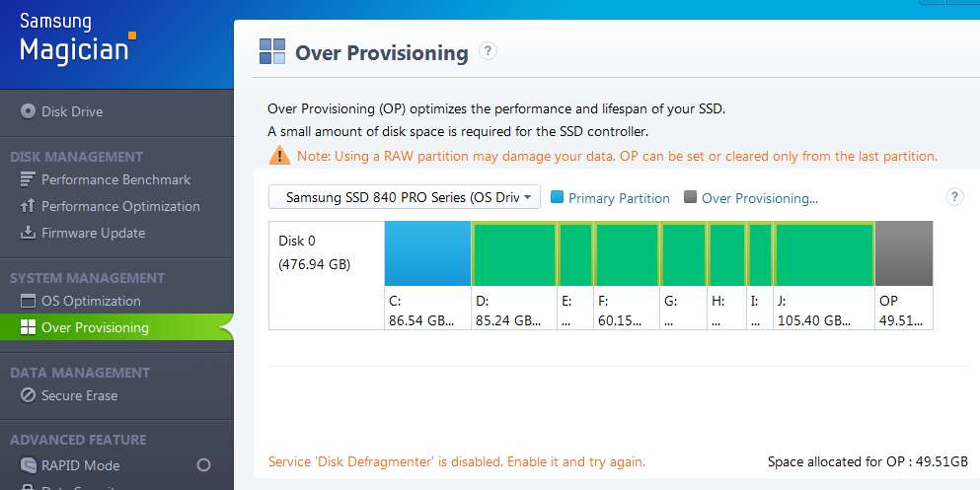Click the Firmware Update download icon
The height and width of the screenshot is (490, 980).
pyautogui.click(x=28, y=233)
